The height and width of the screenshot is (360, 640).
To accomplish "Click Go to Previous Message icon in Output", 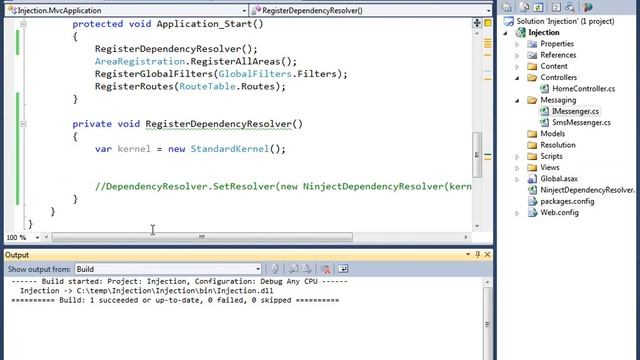I will (293, 269).
